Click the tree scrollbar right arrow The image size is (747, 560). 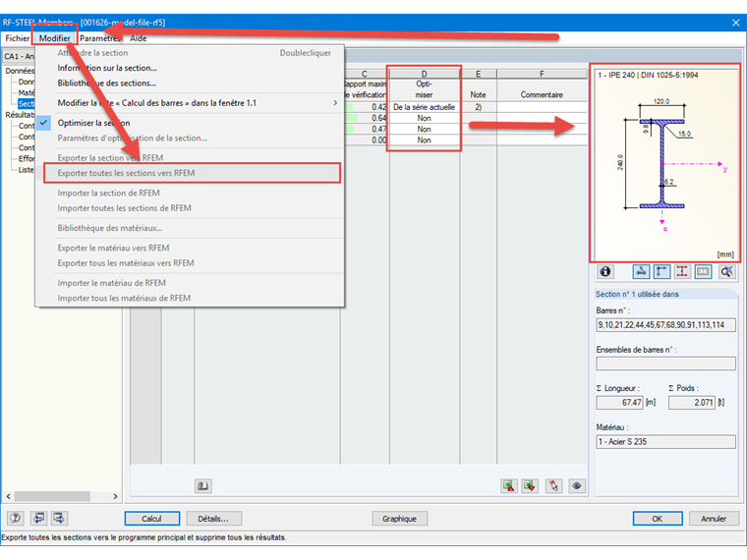pyautogui.click(x=115, y=496)
